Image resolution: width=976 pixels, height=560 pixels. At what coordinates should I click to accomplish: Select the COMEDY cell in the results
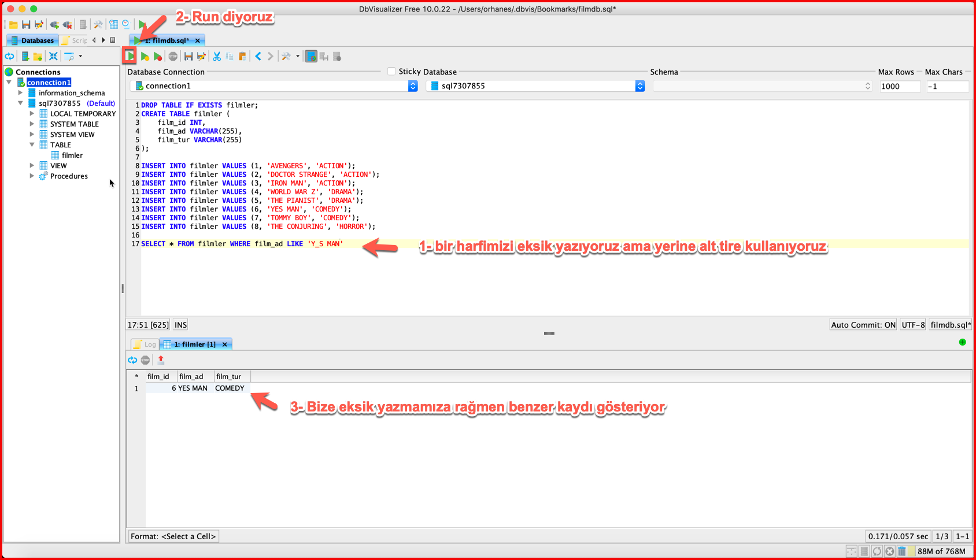click(232, 388)
